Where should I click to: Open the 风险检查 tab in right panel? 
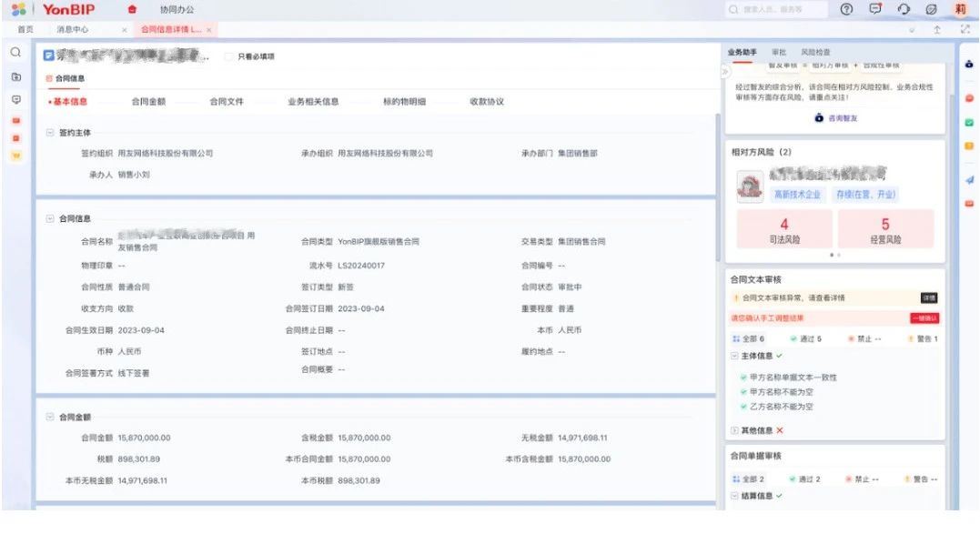[x=815, y=53]
